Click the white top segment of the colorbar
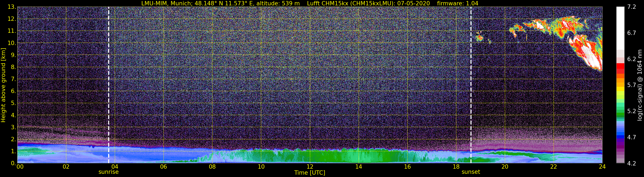The image size is (644, 177). [620, 28]
